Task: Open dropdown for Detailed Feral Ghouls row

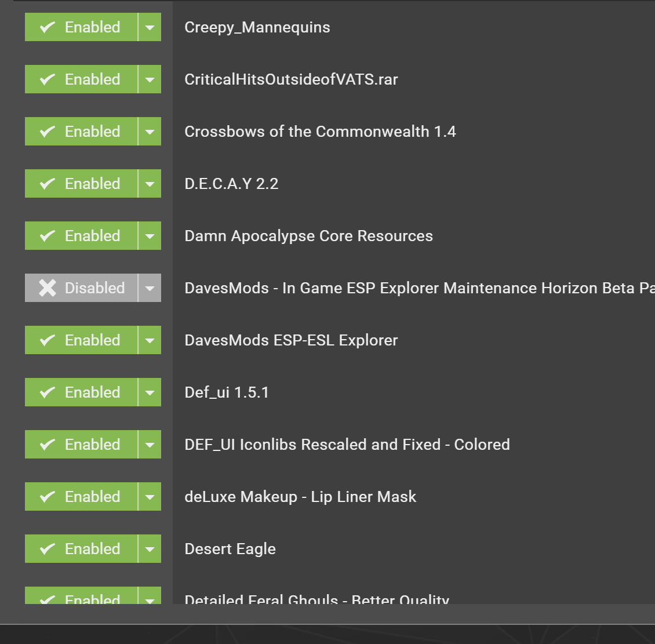Action: (x=150, y=595)
